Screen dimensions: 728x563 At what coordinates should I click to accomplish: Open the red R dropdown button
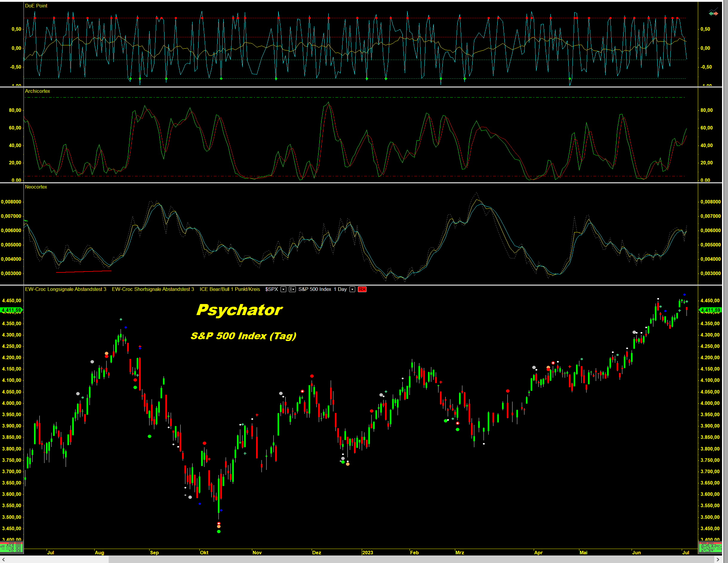[362, 289]
